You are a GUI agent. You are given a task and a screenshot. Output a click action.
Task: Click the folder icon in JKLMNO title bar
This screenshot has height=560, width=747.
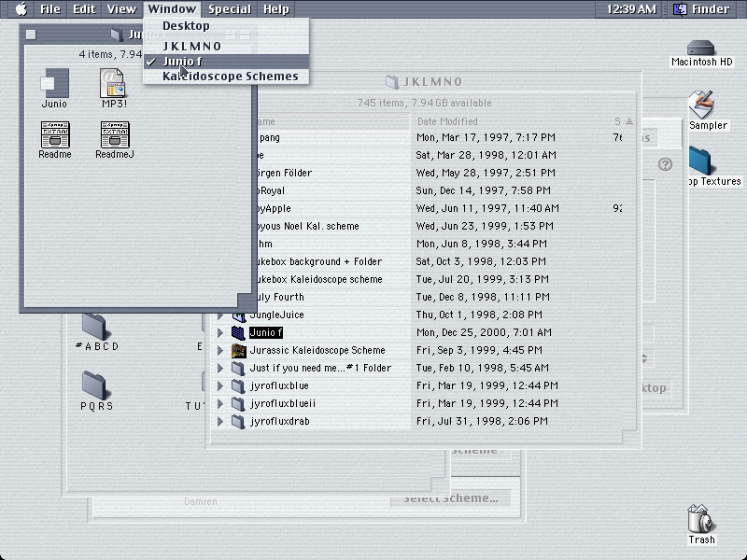(x=392, y=82)
